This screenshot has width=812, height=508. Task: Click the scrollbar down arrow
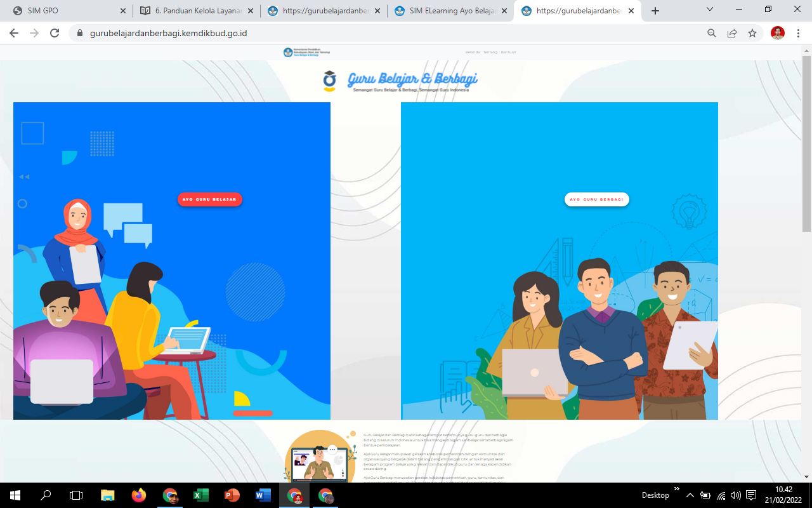807,477
